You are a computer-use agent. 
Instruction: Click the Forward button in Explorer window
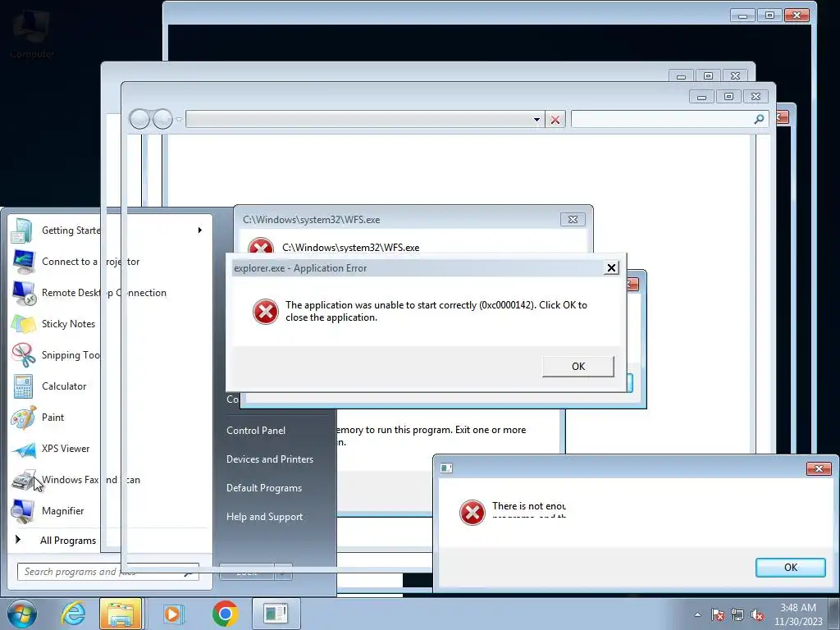(x=162, y=119)
